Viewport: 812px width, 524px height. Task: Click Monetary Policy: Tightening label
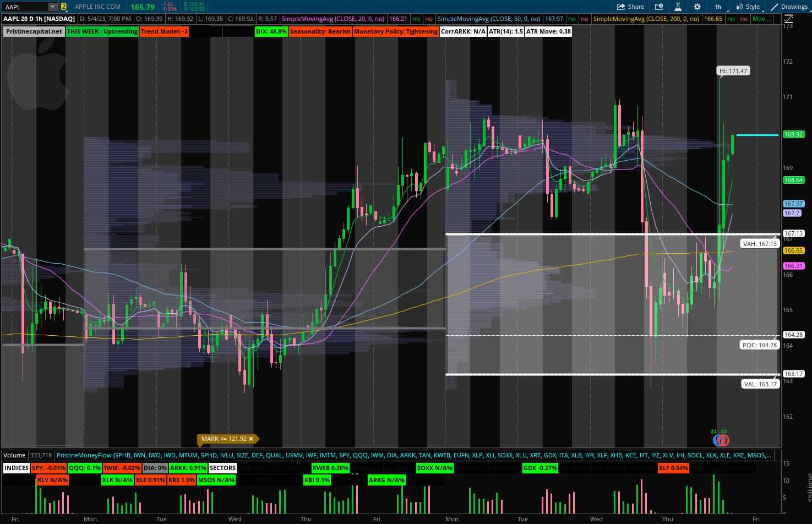click(x=396, y=31)
